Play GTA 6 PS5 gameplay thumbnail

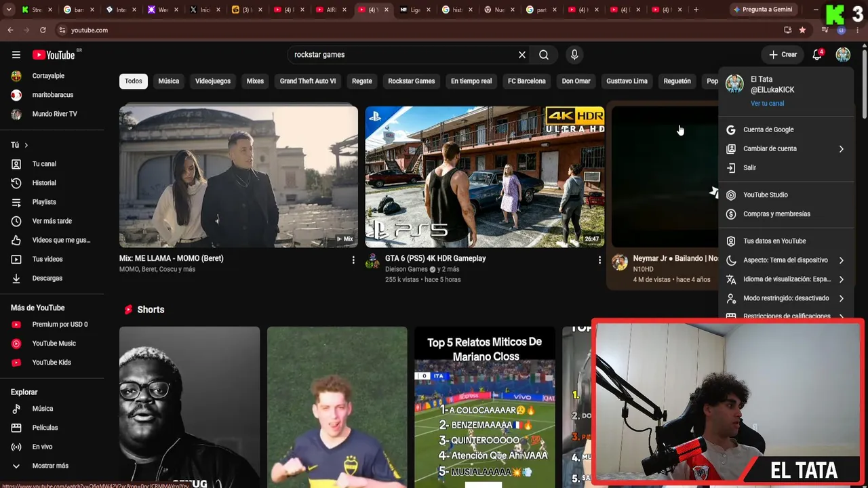click(485, 177)
